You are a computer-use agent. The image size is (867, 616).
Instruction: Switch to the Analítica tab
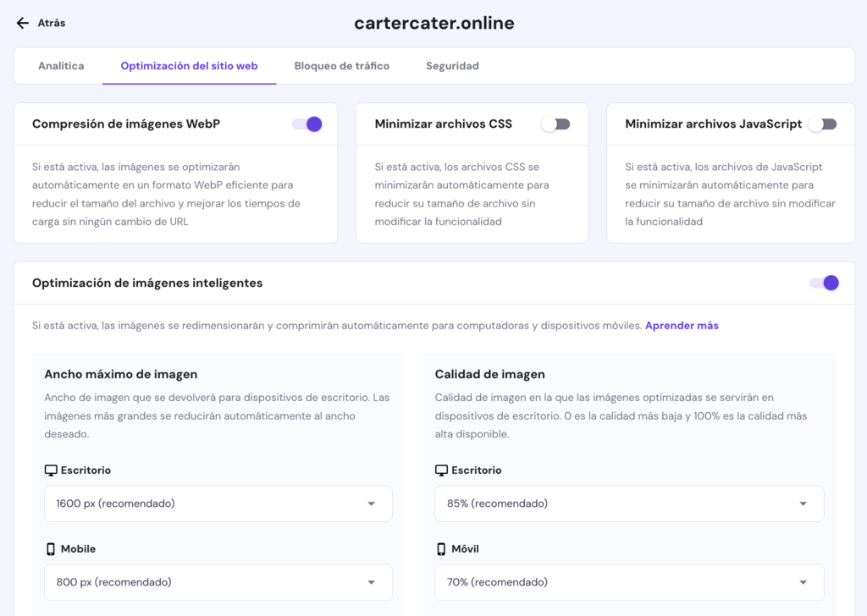coord(61,65)
